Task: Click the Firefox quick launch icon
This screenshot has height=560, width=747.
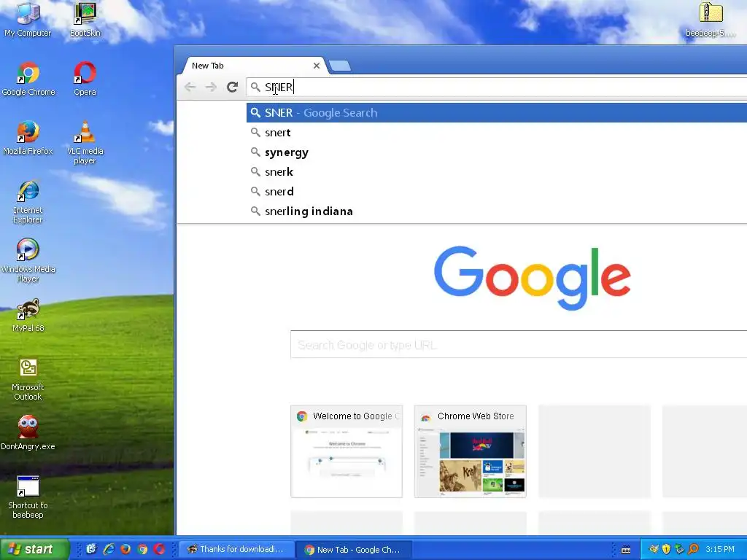Action: pyautogui.click(x=125, y=549)
